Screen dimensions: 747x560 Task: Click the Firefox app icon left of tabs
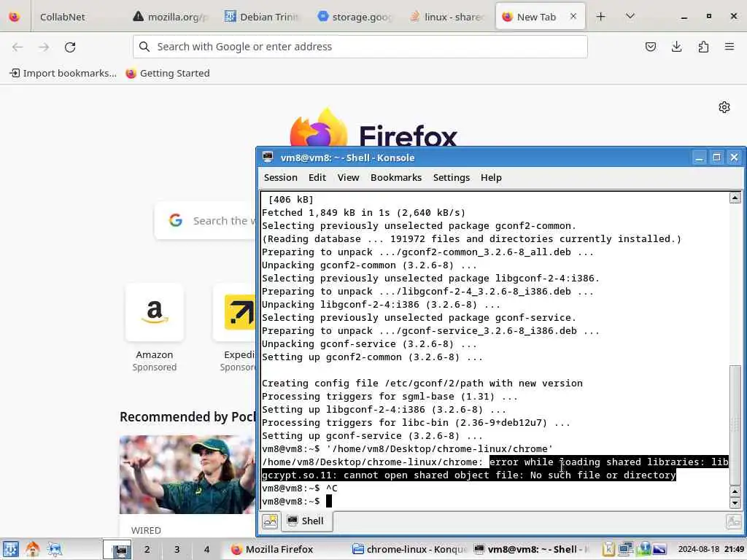coord(15,17)
